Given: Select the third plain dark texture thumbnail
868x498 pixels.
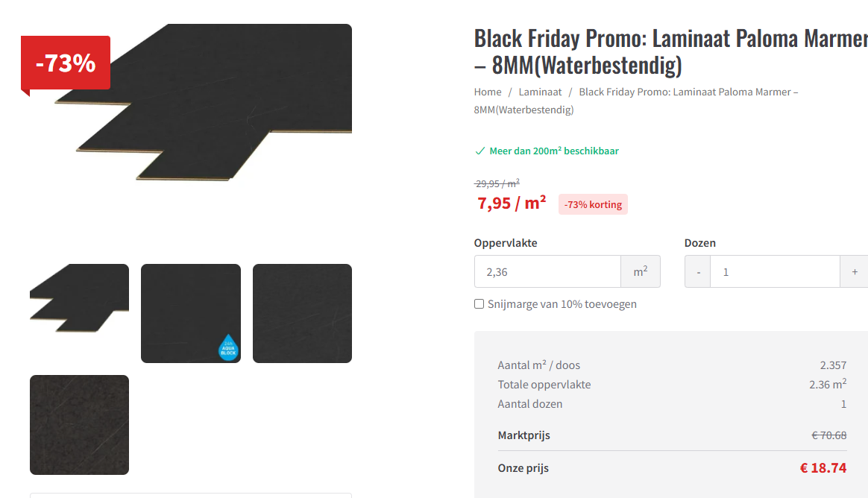Looking at the screenshot, I should click(302, 314).
